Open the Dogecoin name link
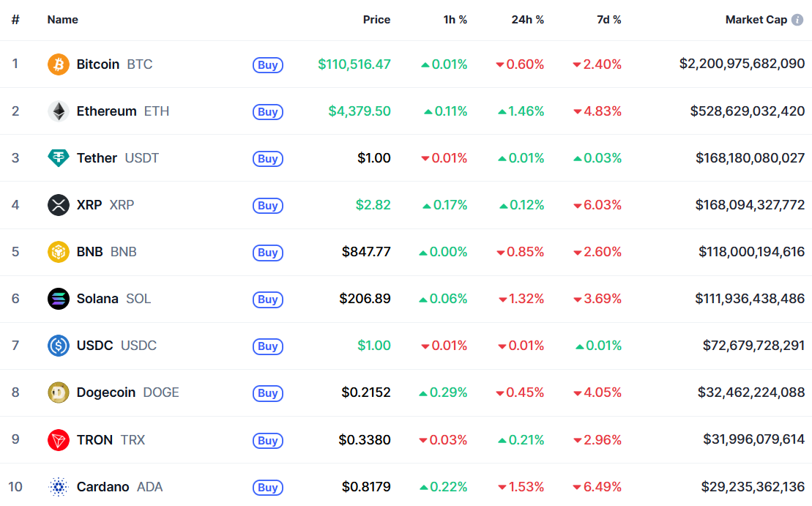The height and width of the screenshot is (506, 812). coord(106,392)
